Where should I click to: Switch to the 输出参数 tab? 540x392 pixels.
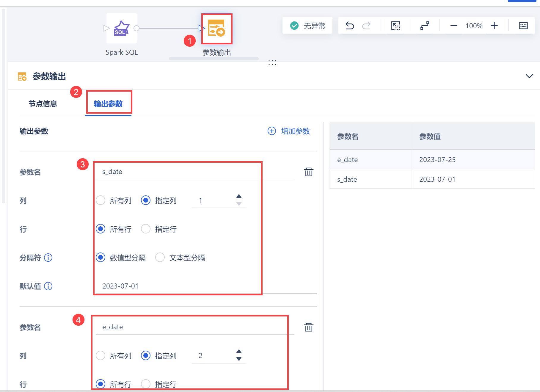point(108,104)
